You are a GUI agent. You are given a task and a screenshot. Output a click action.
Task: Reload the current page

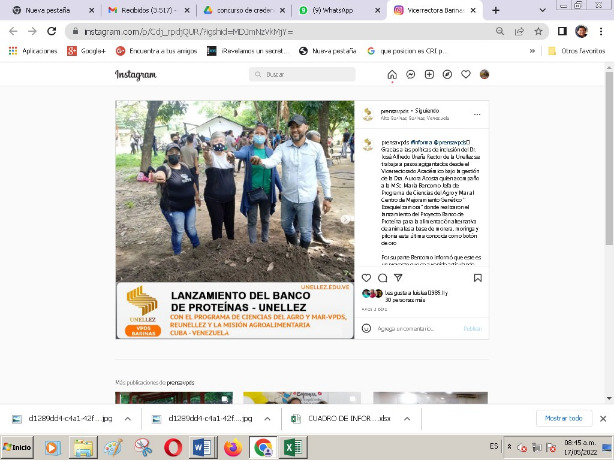(52, 31)
